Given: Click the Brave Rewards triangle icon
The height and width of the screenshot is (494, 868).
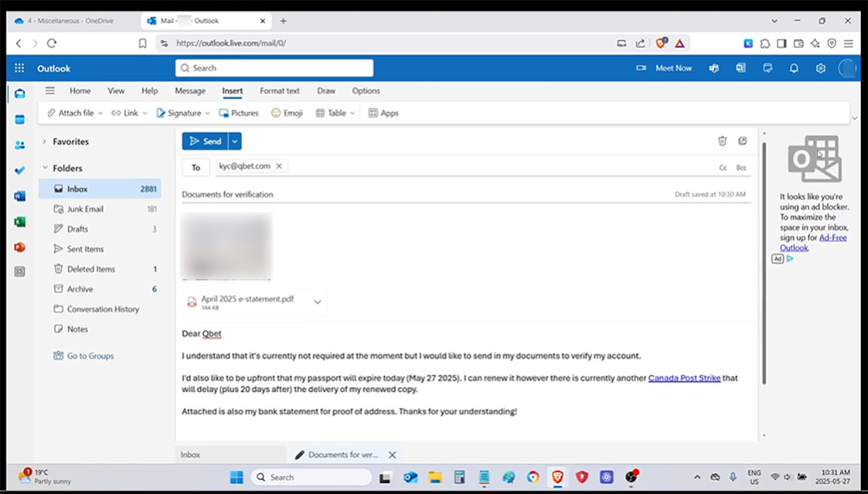Looking at the screenshot, I should (x=680, y=43).
